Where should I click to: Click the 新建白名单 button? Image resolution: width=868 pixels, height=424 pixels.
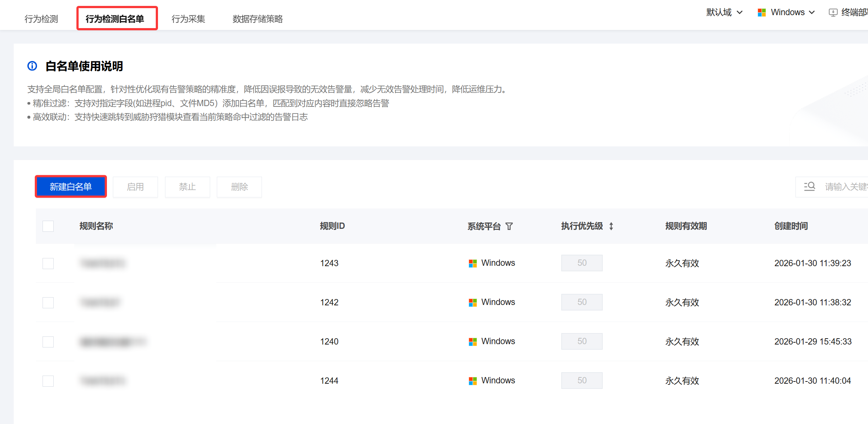pyautogui.click(x=71, y=187)
